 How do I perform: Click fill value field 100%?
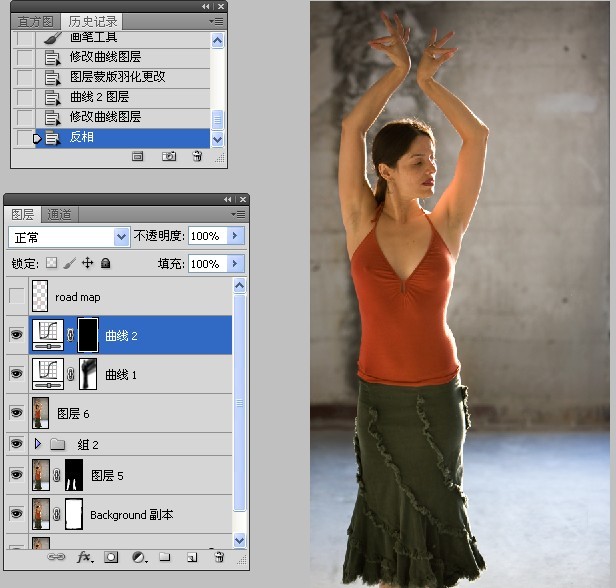pos(207,263)
